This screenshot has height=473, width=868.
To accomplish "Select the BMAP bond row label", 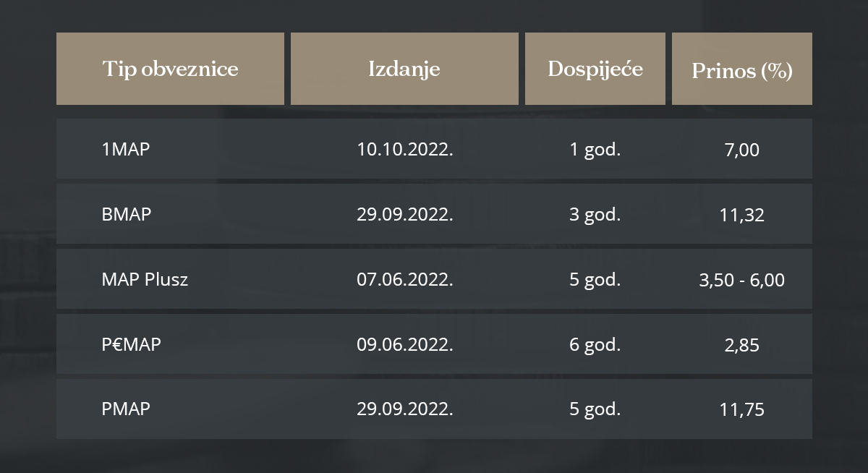I will (x=127, y=215).
